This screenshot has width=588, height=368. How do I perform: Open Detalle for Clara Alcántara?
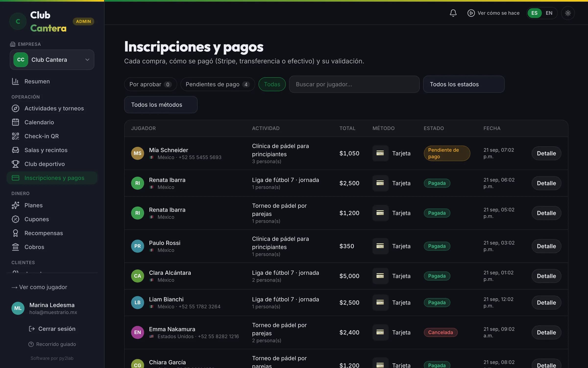(546, 276)
